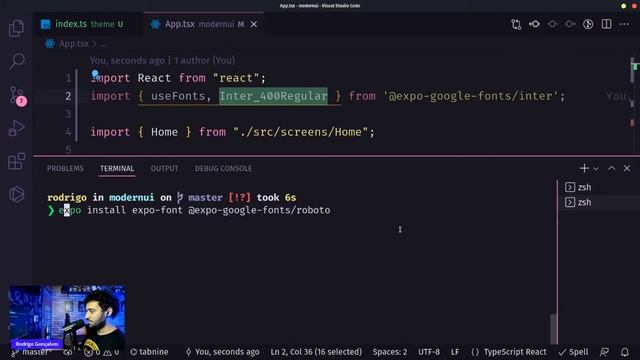Switch to the OUTPUT panel tab
This screenshot has height=360, width=640.
pyautogui.click(x=164, y=169)
